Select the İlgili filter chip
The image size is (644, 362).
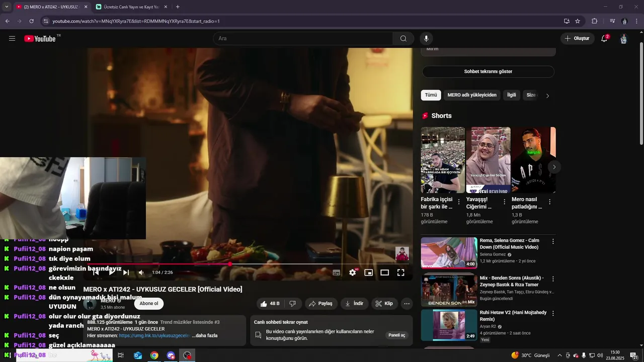[512, 95]
